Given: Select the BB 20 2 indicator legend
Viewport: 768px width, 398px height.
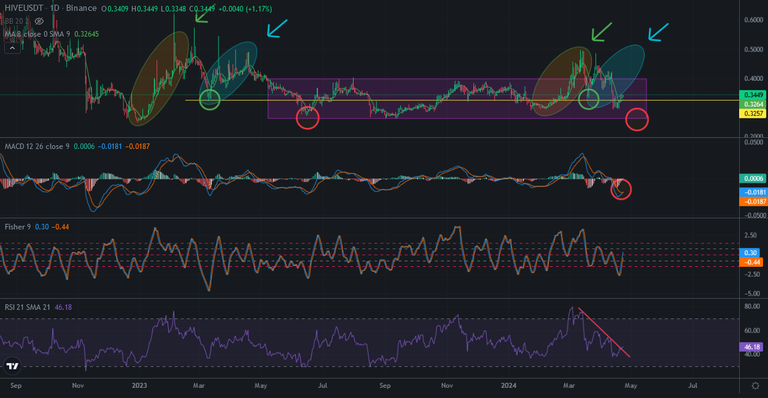Looking at the screenshot, I should 17,21.
